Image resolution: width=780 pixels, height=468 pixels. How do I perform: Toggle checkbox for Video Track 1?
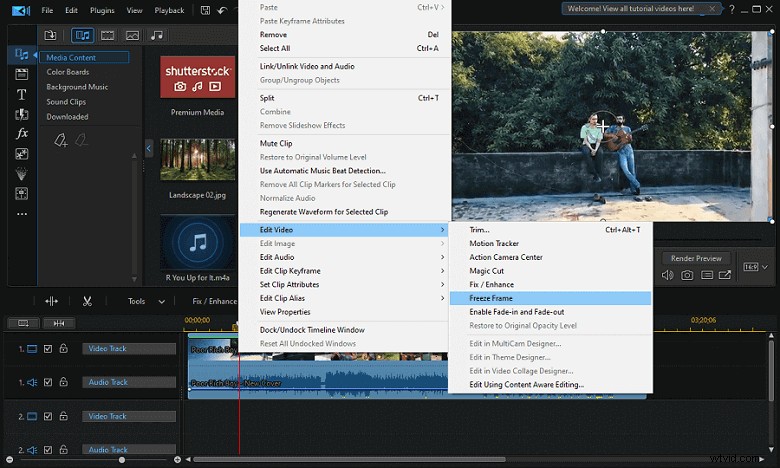48,349
